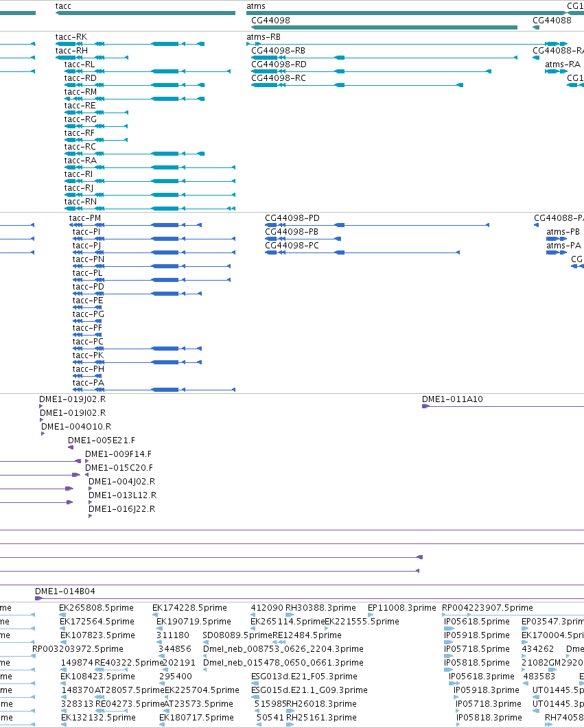Click protein CG44098-PB
The image size is (584, 728).
tap(303, 239)
